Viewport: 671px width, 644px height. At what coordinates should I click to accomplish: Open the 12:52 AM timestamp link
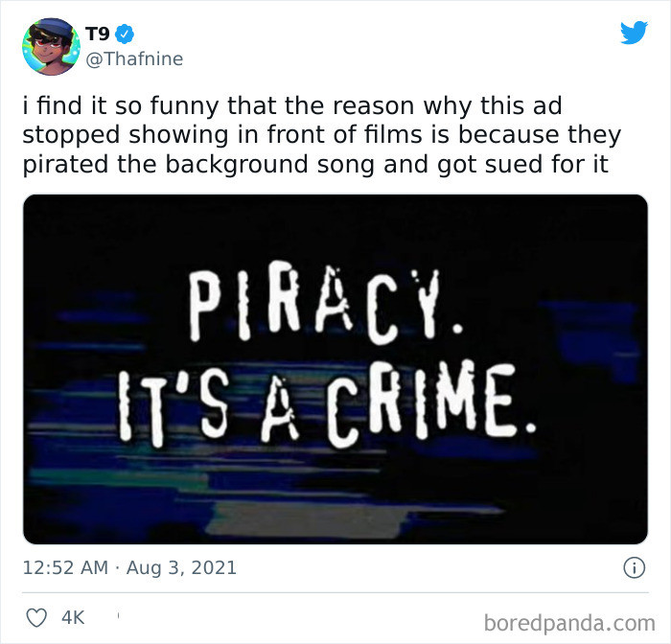click(65, 568)
